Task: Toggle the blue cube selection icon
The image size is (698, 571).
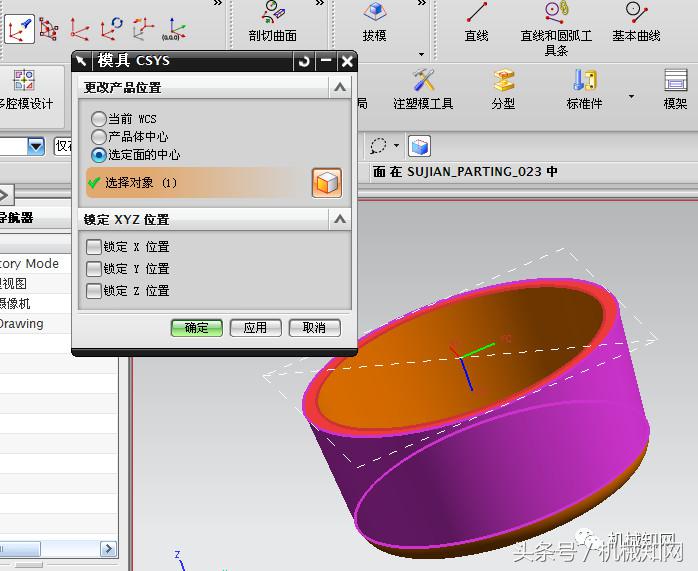Action: point(419,146)
